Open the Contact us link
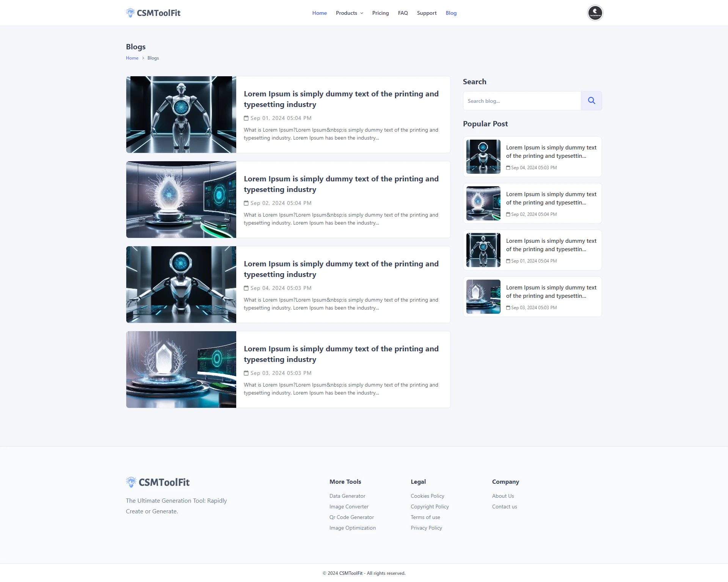 pyautogui.click(x=505, y=506)
